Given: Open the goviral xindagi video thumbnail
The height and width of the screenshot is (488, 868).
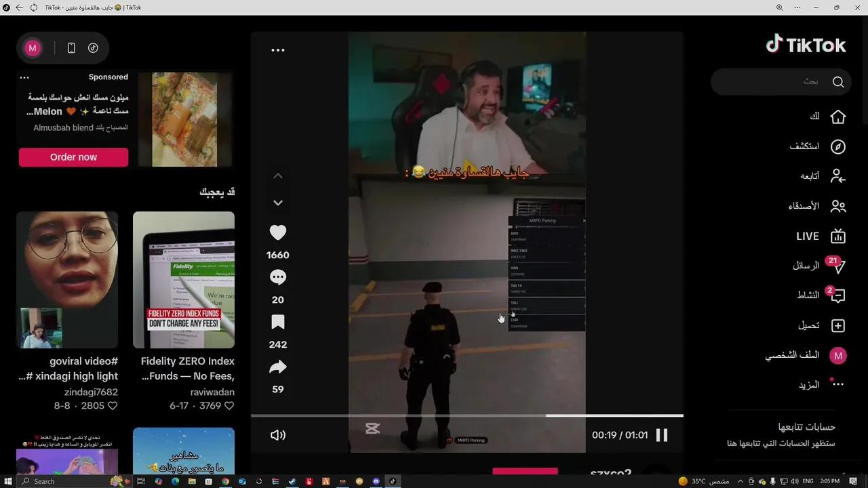Looking at the screenshot, I should click(67, 280).
